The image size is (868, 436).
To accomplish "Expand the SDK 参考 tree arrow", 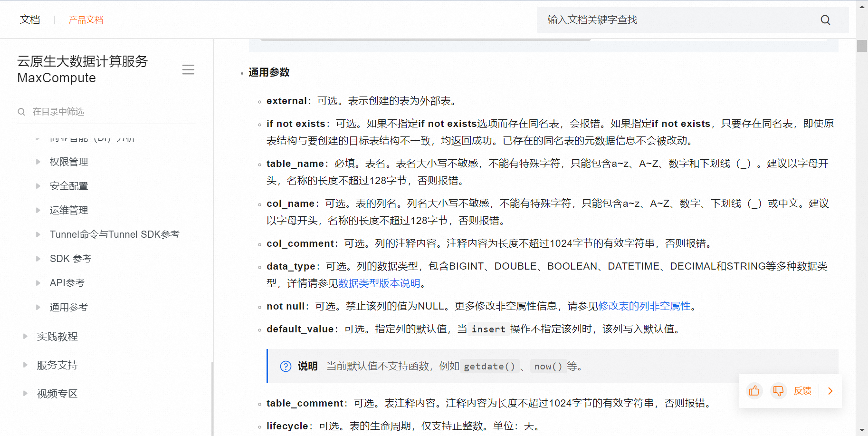I will coord(38,259).
